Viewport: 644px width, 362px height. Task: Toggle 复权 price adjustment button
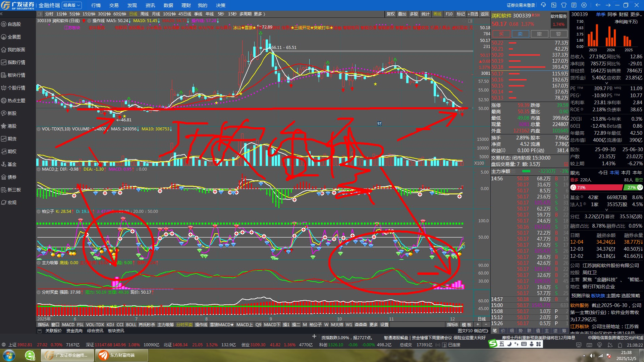point(391,14)
